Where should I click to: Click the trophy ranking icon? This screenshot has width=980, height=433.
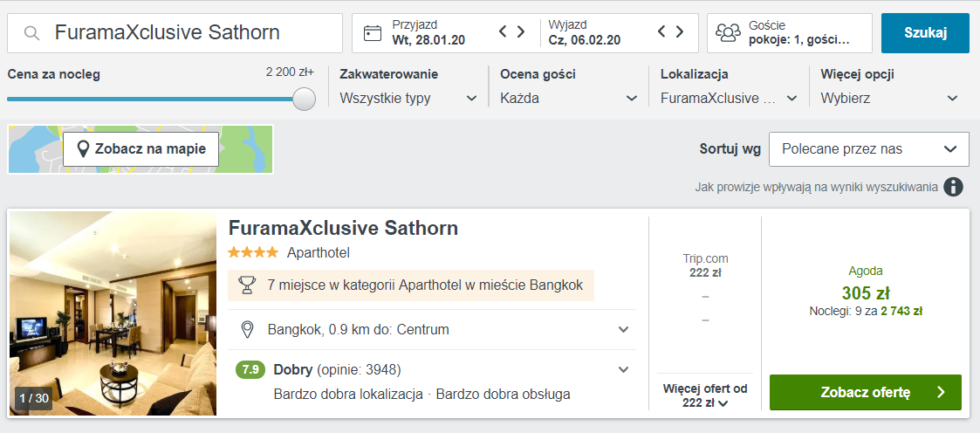tap(248, 285)
